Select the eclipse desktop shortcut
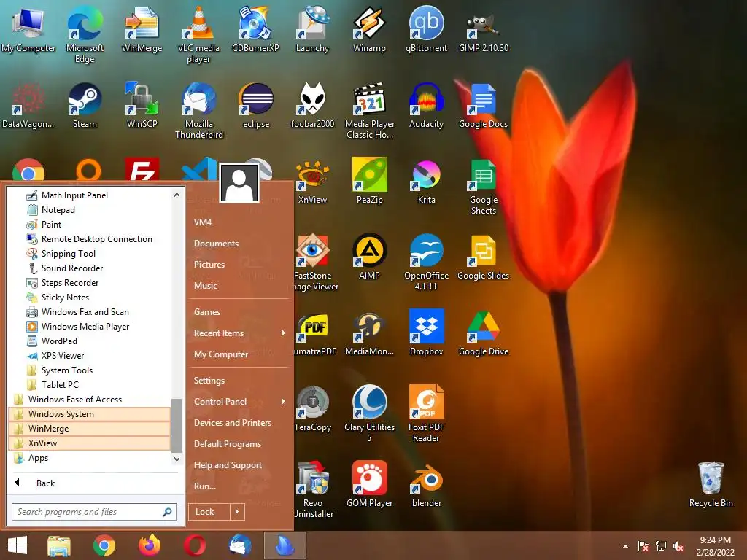This screenshot has width=747, height=560. (x=256, y=106)
